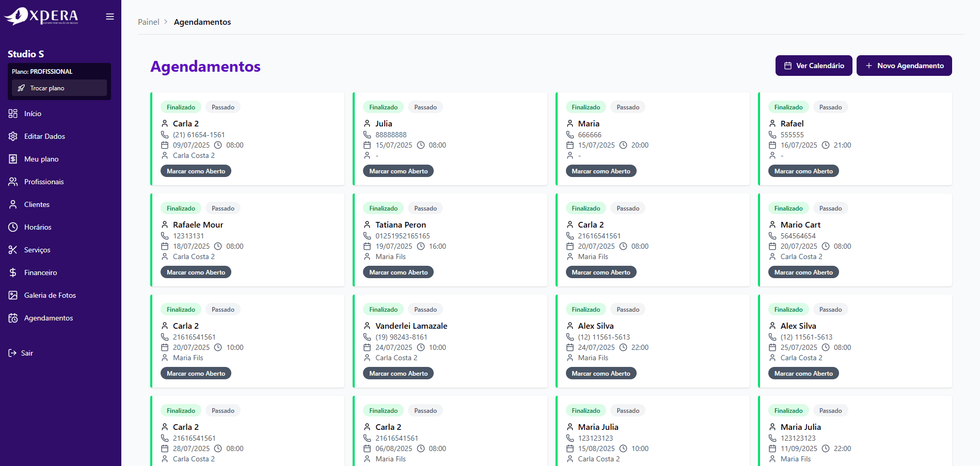Open Profissionais in the sidebar
This screenshot has height=466, width=980.
[44, 182]
